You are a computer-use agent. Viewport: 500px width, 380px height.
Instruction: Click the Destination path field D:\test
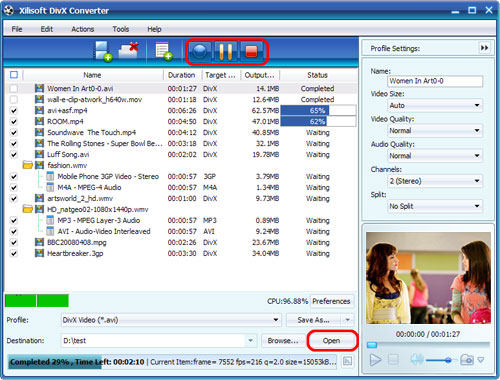pos(153,341)
